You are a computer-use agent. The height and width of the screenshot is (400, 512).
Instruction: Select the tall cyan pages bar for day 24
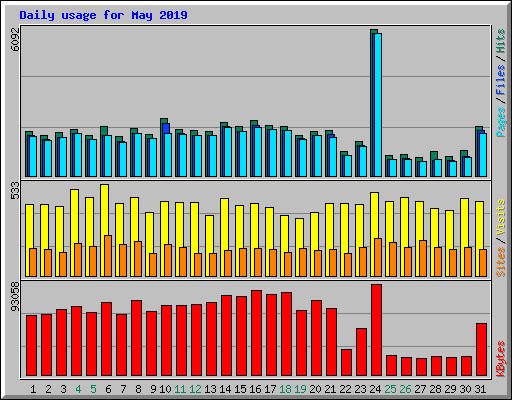pyautogui.click(x=378, y=105)
